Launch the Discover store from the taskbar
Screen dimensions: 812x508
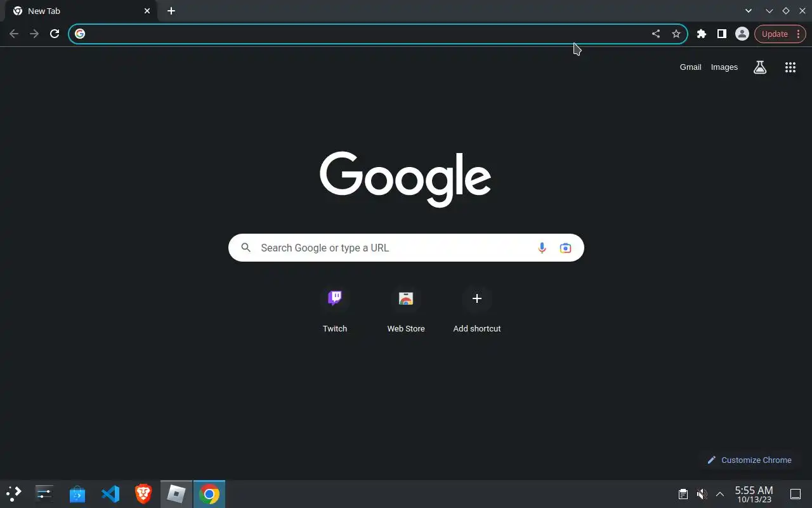[x=77, y=493]
